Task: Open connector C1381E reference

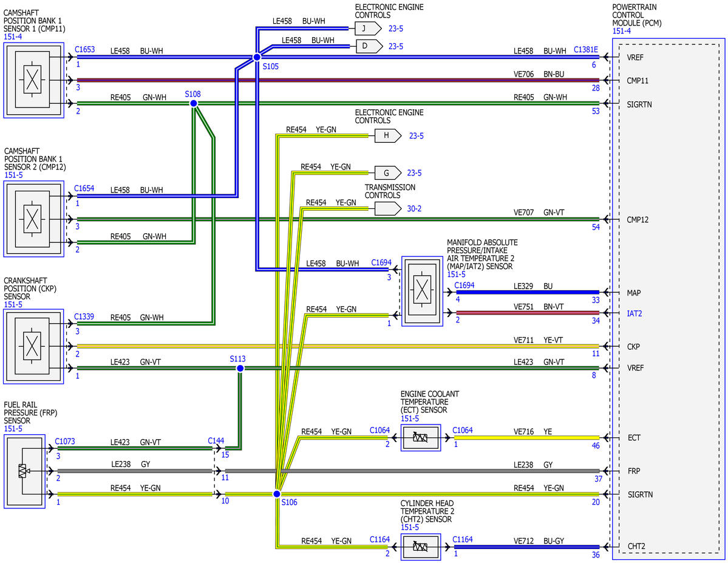Action: point(586,49)
